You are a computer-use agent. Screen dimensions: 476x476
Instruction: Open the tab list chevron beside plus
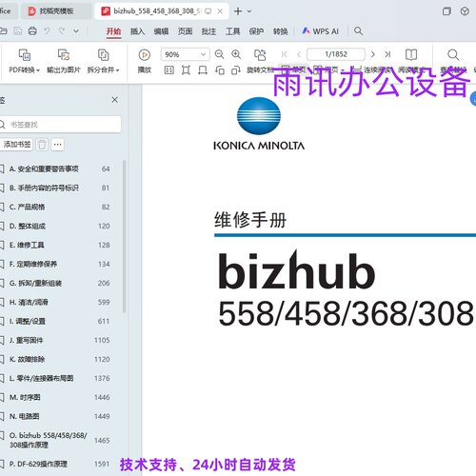click(x=249, y=11)
